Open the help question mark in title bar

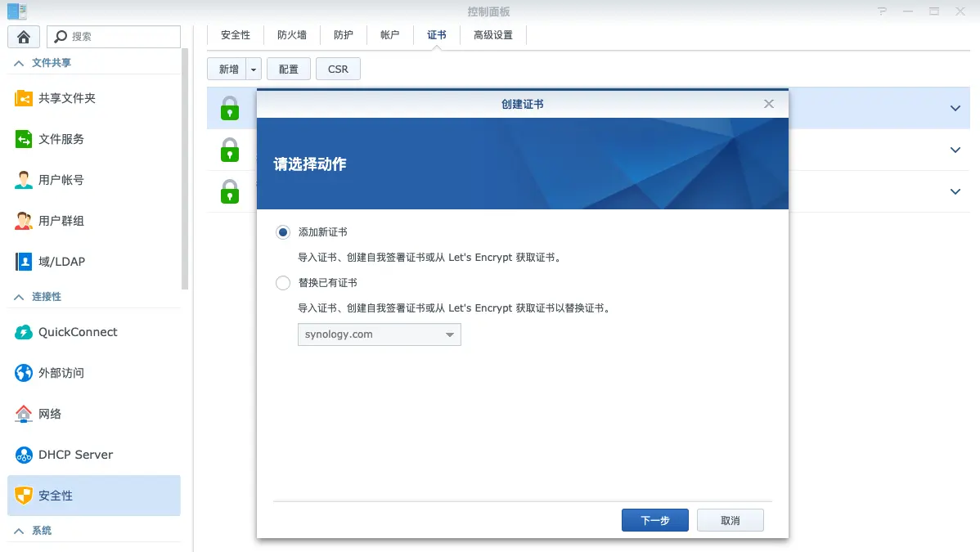pyautogui.click(x=882, y=11)
